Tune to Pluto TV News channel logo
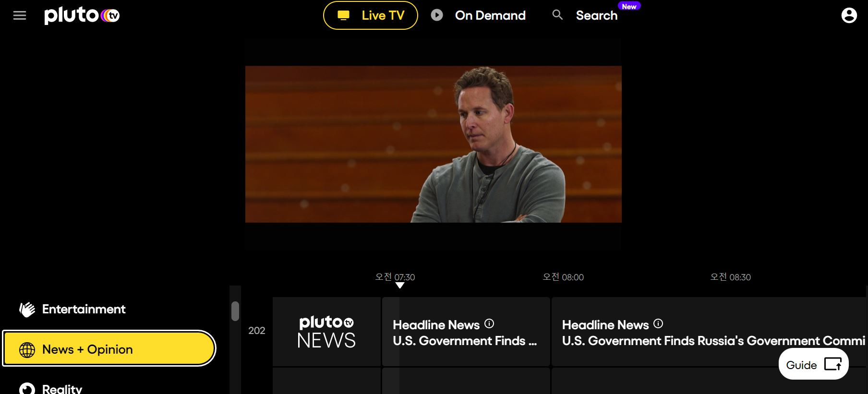The height and width of the screenshot is (394, 868). pyautogui.click(x=326, y=332)
